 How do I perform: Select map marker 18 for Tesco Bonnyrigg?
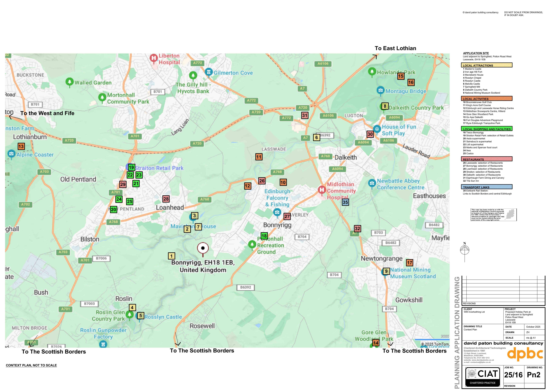(x=264, y=236)
